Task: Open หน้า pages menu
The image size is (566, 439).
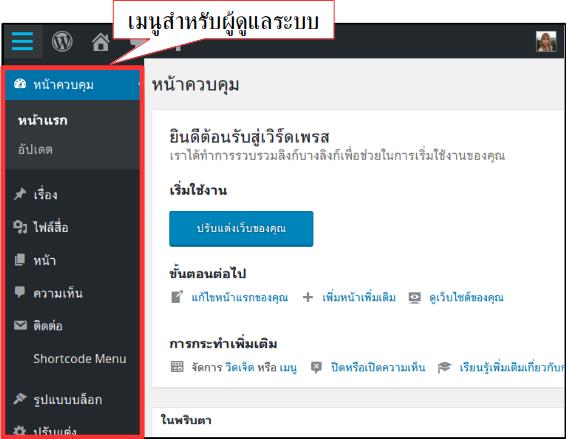Action: click(x=73, y=260)
